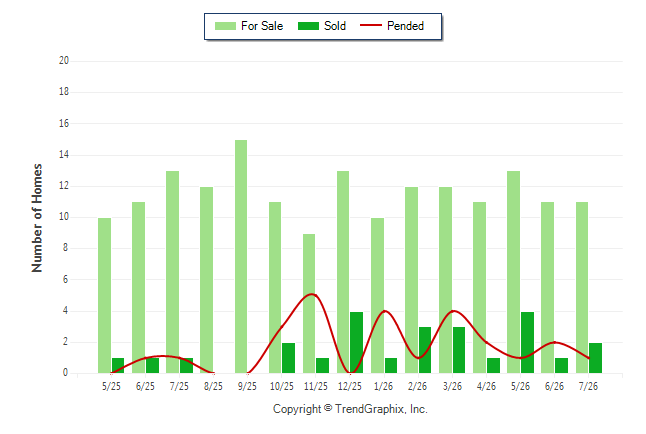The height and width of the screenshot is (434, 646).
Task: Click the 9/25 For Sale tallest bar
Action: click(241, 256)
